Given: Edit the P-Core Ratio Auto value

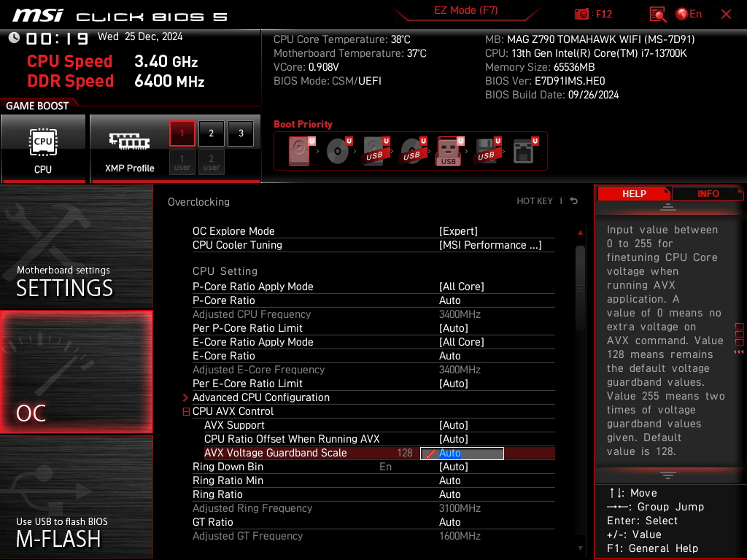Looking at the screenshot, I should click(x=449, y=300).
